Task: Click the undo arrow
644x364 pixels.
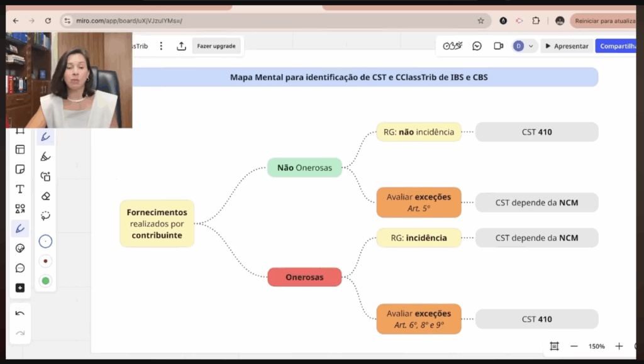Action: coord(20,313)
